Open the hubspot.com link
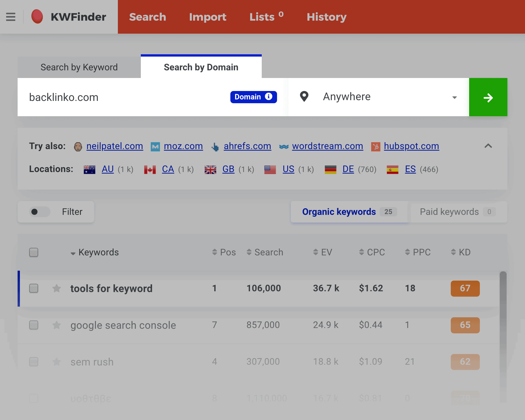Screen dimensions: 525x420 (x=411, y=146)
